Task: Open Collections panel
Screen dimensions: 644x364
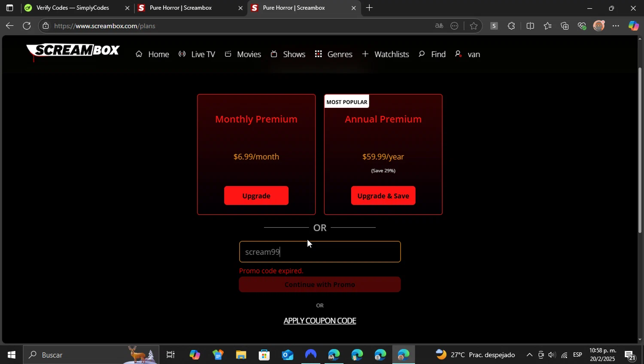Action: [x=565, y=26]
